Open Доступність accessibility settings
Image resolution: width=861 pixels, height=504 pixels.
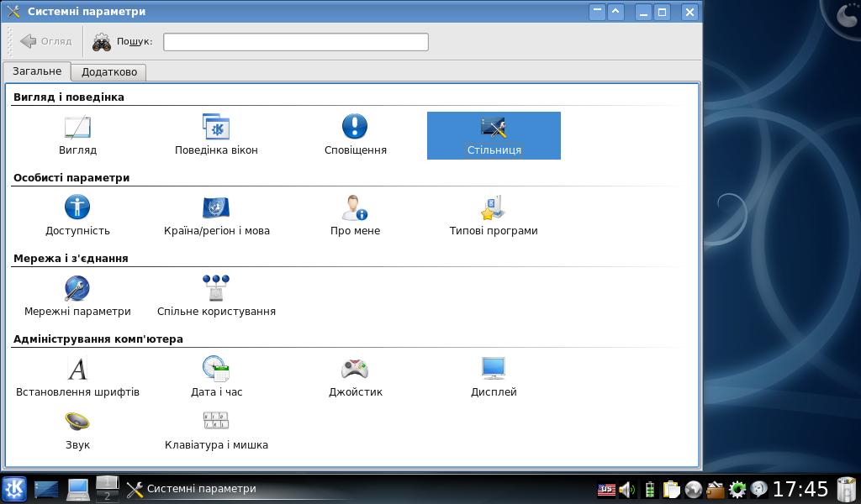[x=77, y=216]
